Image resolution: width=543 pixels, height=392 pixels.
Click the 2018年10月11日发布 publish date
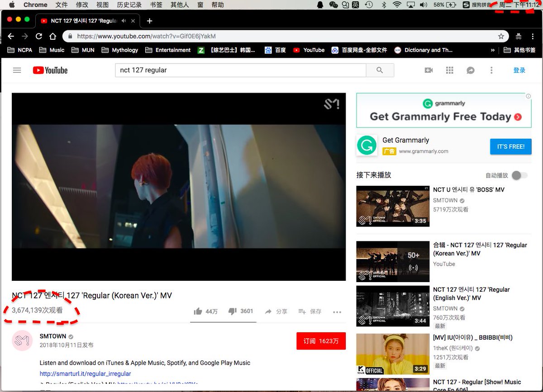point(67,345)
